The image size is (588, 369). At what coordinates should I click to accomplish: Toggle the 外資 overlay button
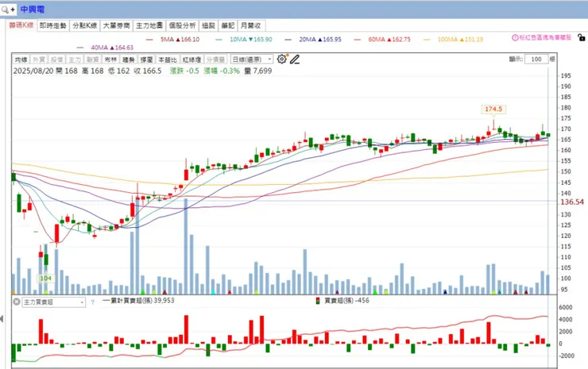pyautogui.click(x=39, y=60)
